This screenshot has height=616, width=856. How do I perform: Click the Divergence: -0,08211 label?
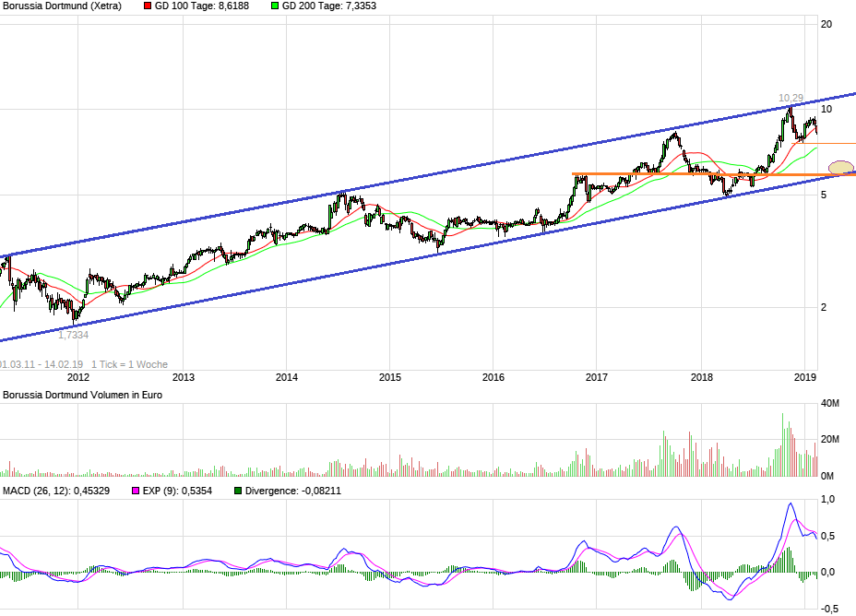pos(293,492)
